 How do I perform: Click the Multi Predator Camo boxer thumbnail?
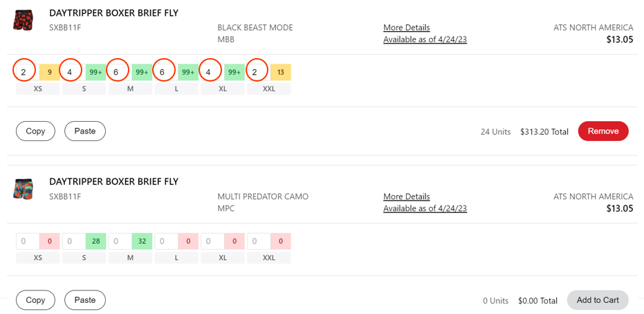click(24, 189)
